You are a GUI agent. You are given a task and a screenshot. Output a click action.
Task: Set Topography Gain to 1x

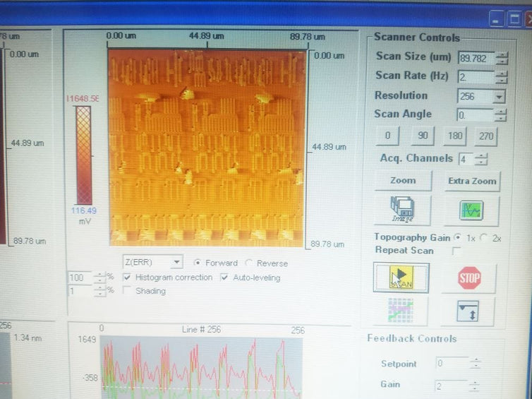pos(458,238)
